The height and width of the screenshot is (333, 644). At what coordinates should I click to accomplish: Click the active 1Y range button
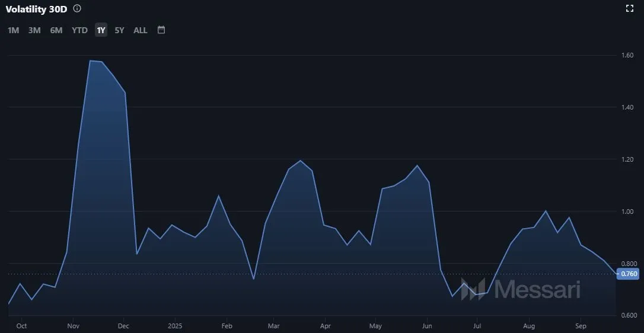tap(101, 30)
